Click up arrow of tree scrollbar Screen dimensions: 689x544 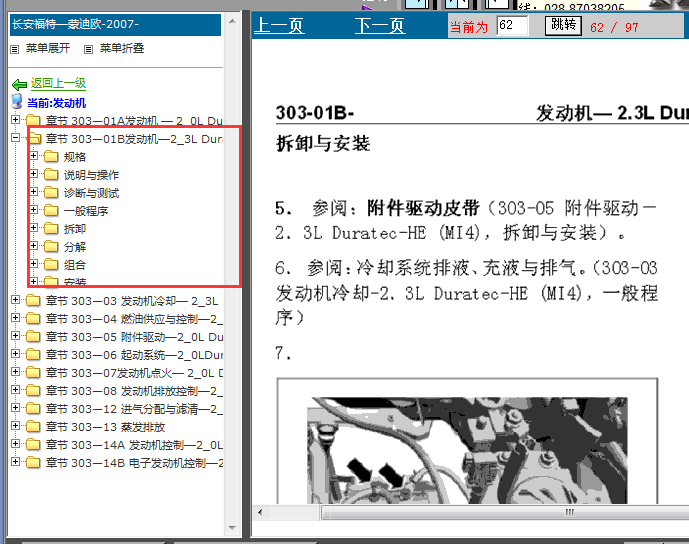[232, 21]
